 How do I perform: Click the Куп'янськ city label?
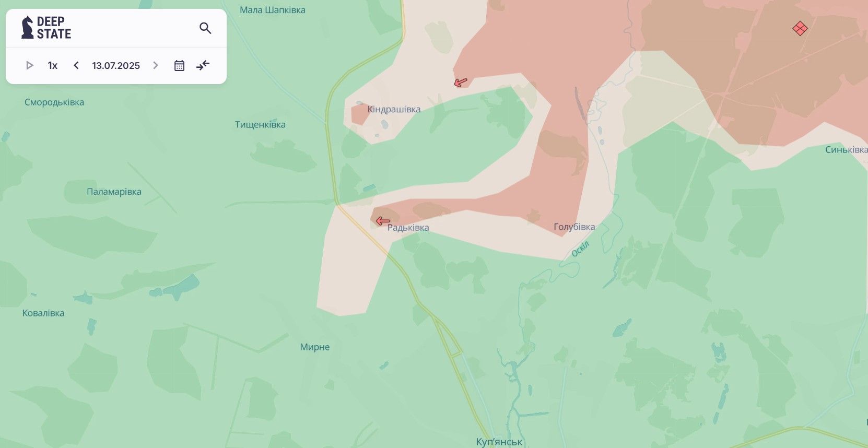[x=499, y=442]
